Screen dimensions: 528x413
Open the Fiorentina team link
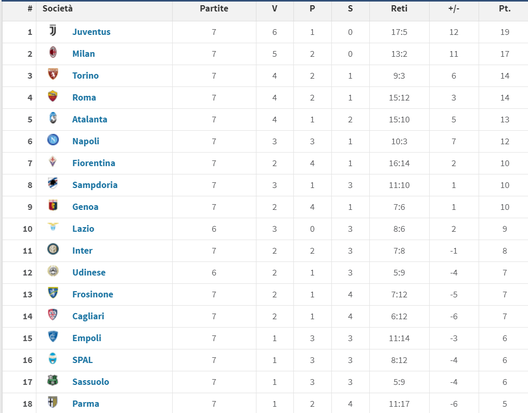[x=94, y=163]
